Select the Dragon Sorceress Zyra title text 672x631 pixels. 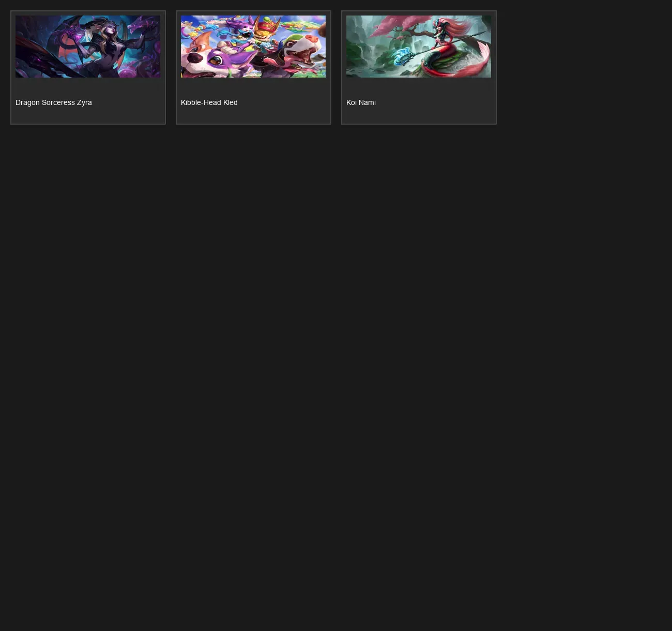[x=54, y=102]
